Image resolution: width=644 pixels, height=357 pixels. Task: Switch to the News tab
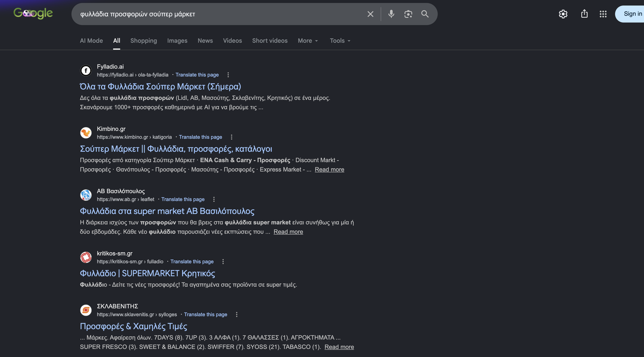point(205,41)
